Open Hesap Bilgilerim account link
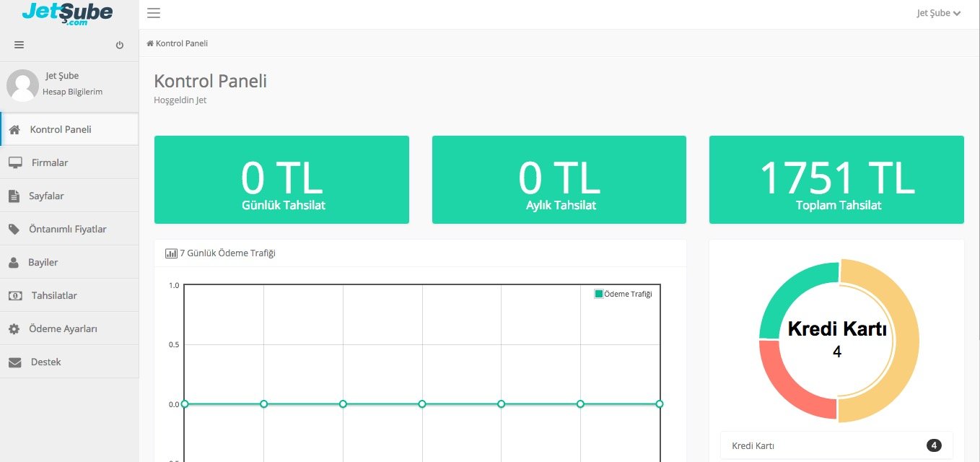 [72, 92]
